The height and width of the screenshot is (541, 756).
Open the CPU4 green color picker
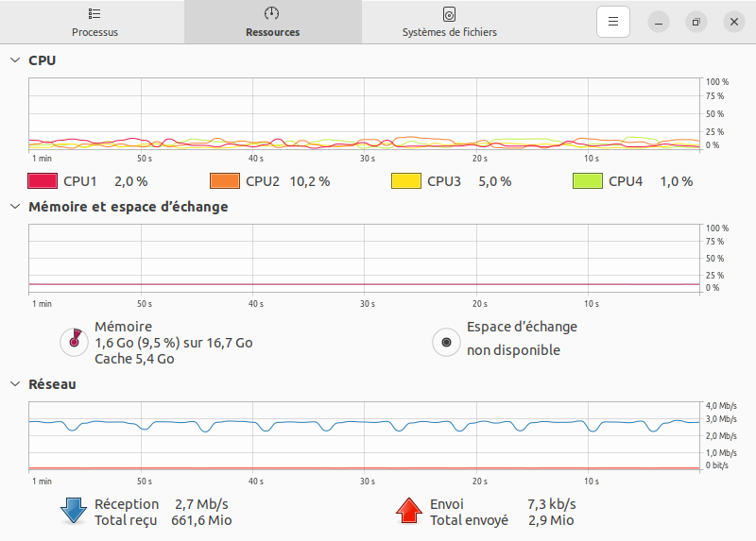point(587,181)
